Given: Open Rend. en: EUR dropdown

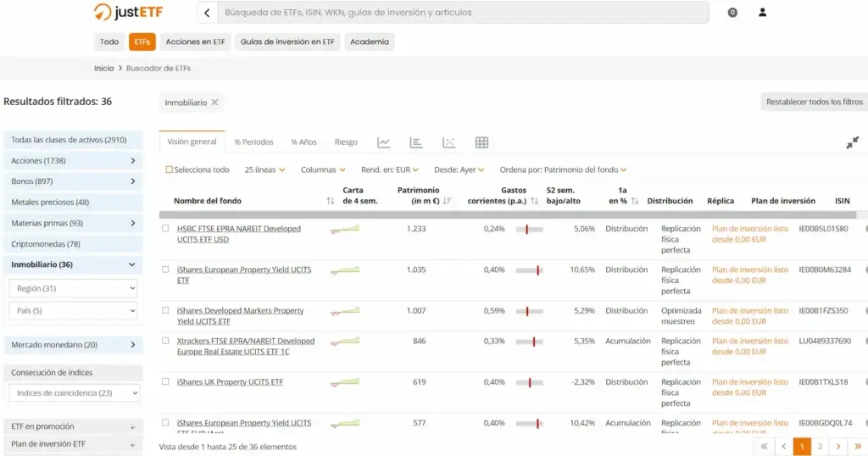Looking at the screenshot, I should coord(390,170).
